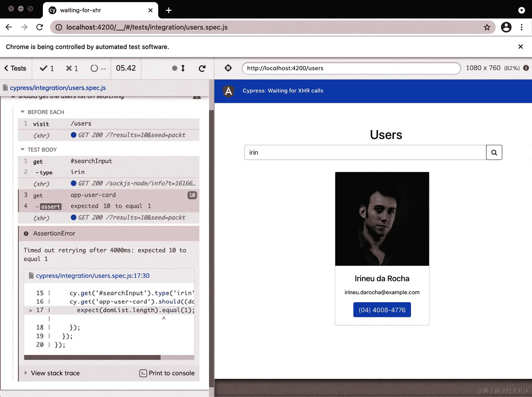Click the horizontal scrollbar under the code frame
Screen dimensions: 532x397
point(92,357)
